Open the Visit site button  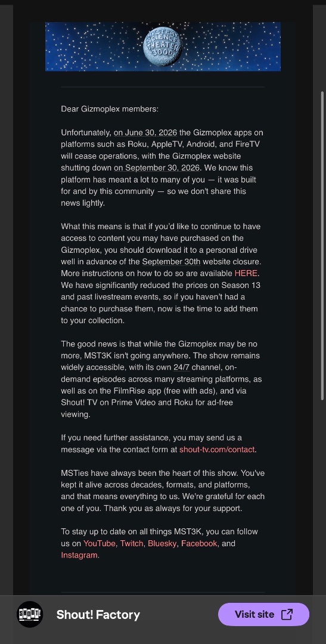[263, 614]
